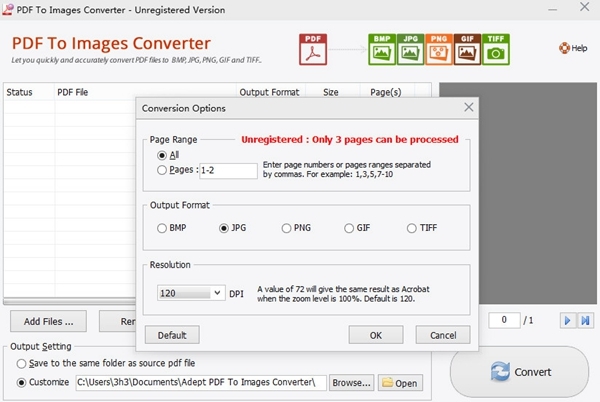Viewport: 600px width, 402px height.
Task: Click the Page(s) column header
Action: click(x=387, y=92)
